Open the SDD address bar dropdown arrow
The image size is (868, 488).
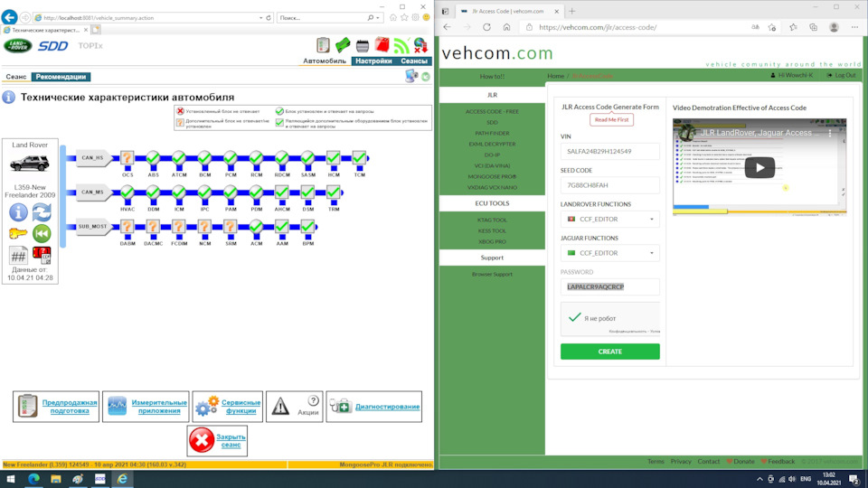click(x=260, y=18)
